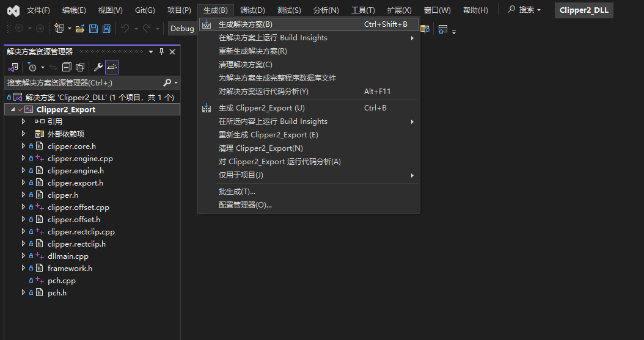Click the show all files icon
The image size is (644, 340).
[x=80, y=67]
